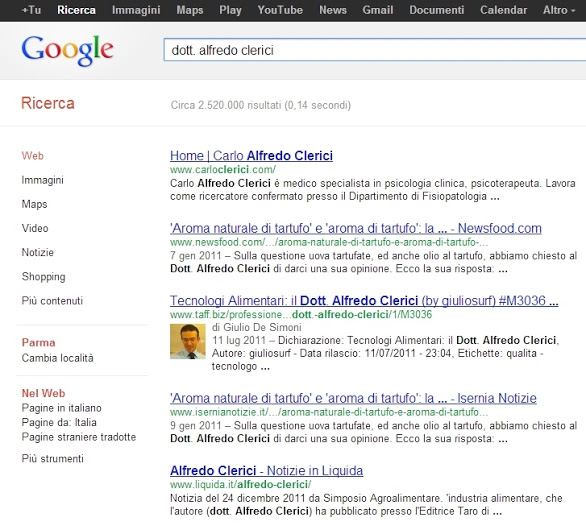586x530 pixels.
Task: Select Pagine da: Italia filter
Action: [59, 422]
